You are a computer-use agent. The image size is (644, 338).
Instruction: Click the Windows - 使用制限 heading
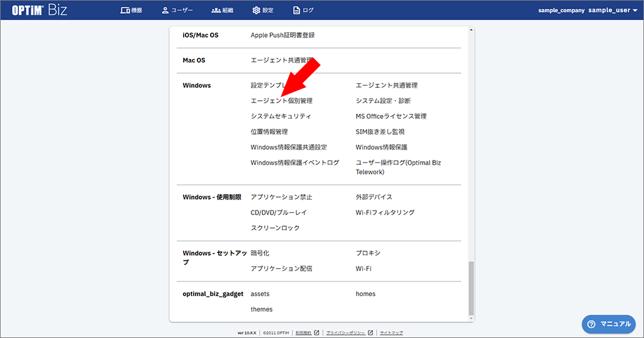(x=212, y=198)
